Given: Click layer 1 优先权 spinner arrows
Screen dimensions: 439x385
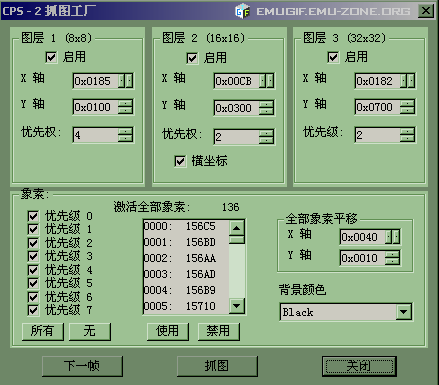Looking at the screenshot, I should coord(126,135).
